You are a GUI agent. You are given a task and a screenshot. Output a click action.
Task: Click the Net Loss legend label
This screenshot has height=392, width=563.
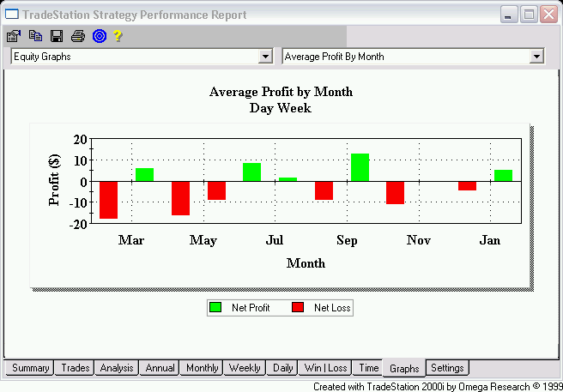pyautogui.click(x=332, y=308)
